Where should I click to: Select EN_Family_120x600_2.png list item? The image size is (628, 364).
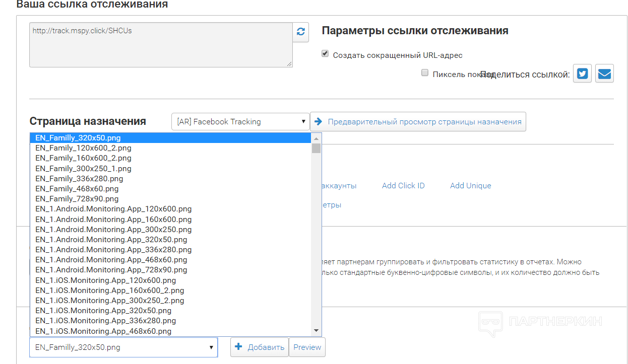[x=83, y=148]
